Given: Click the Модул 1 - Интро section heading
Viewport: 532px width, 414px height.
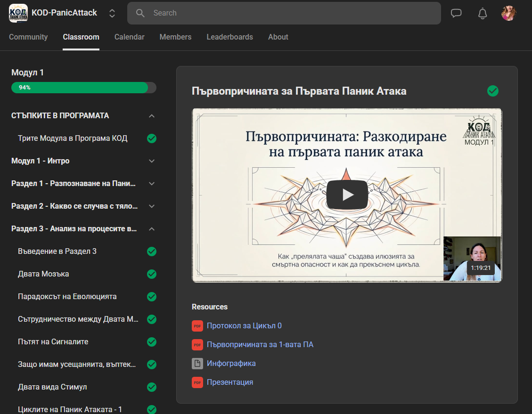Looking at the screenshot, I should [x=41, y=161].
